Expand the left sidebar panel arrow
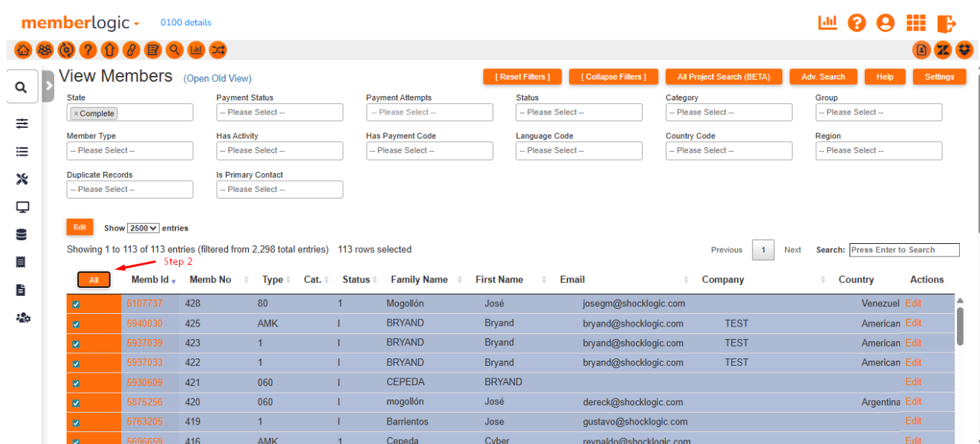980x444 pixels. pos(48,86)
